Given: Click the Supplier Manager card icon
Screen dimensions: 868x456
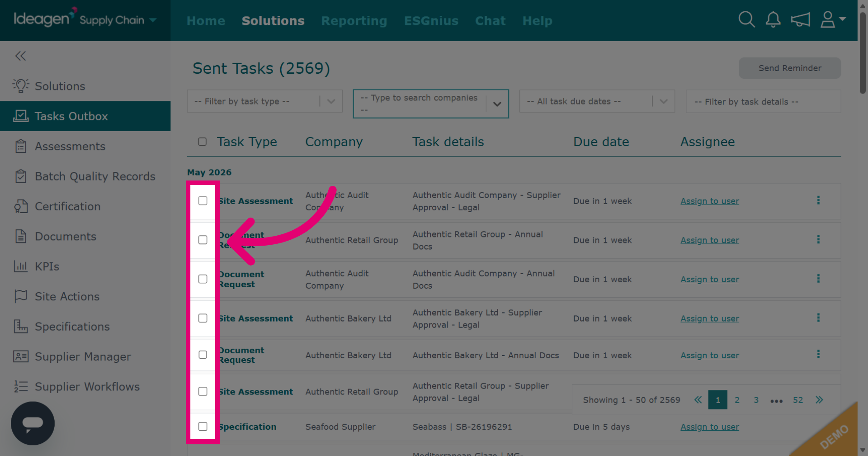Looking at the screenshot, I should (20, 356).
